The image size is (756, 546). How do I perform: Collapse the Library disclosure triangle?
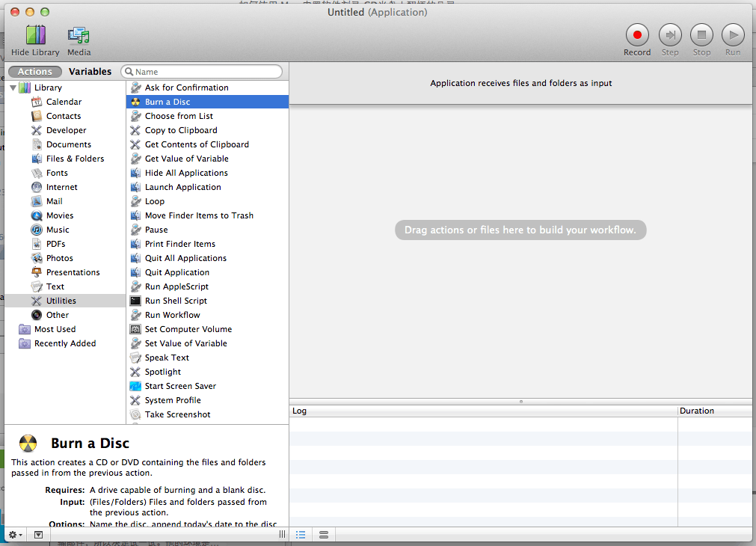13,88
